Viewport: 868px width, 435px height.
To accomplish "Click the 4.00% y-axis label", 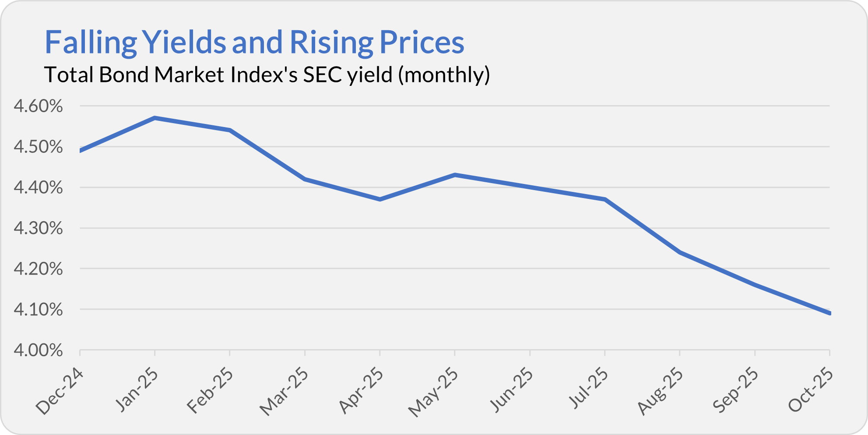I will [x=39, y=350].
